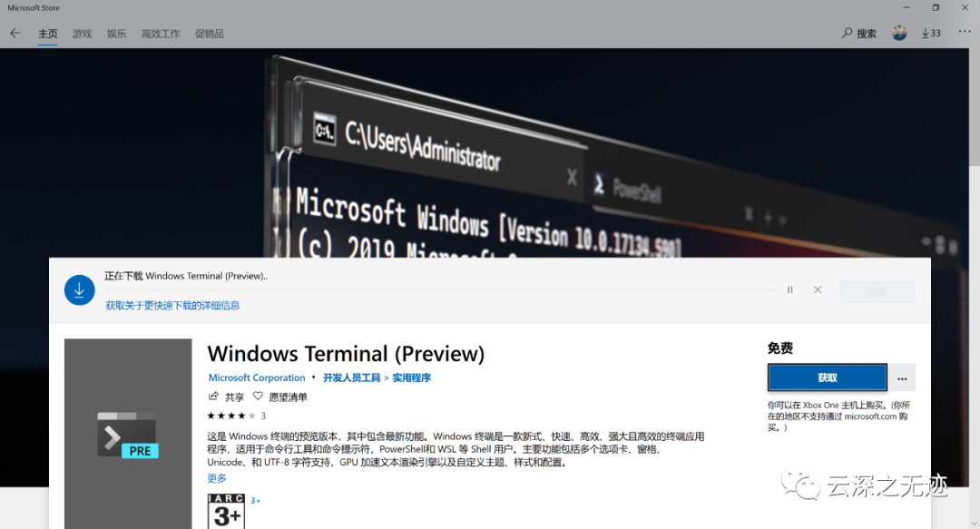980x529 pixels.
Task: Pause the Windows Terminal download
Action: (790, 290)
